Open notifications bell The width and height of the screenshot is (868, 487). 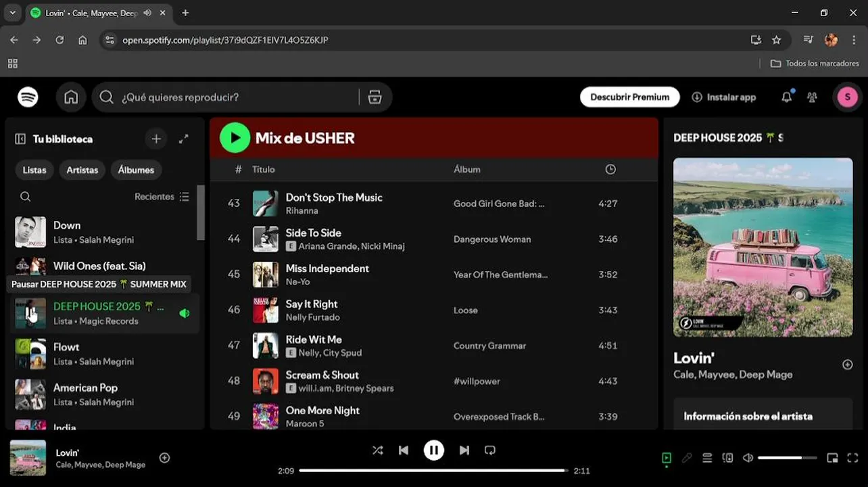pyautogui.click(x=786, y=97)
